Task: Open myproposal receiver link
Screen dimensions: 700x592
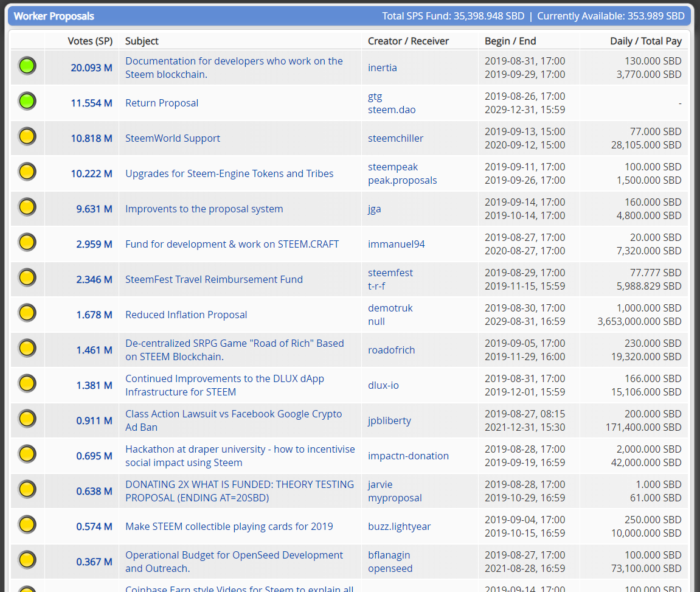Action: (x=395, y=498)
